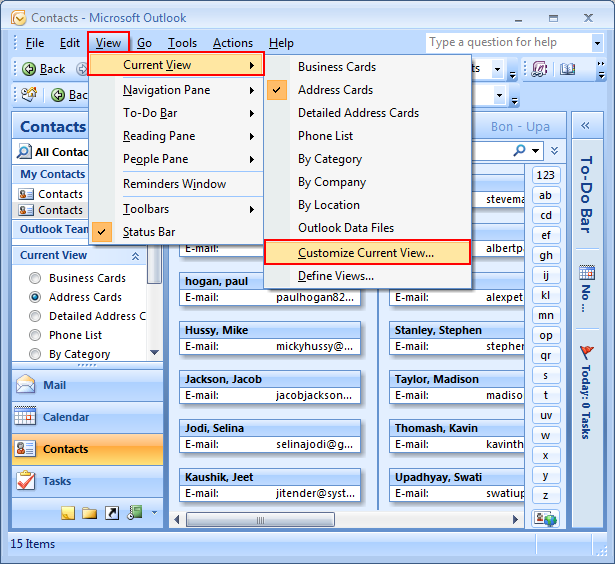Choose Outlook Data Files view option
Viewport: 615px width, 564px height.
tap(368, 228)
